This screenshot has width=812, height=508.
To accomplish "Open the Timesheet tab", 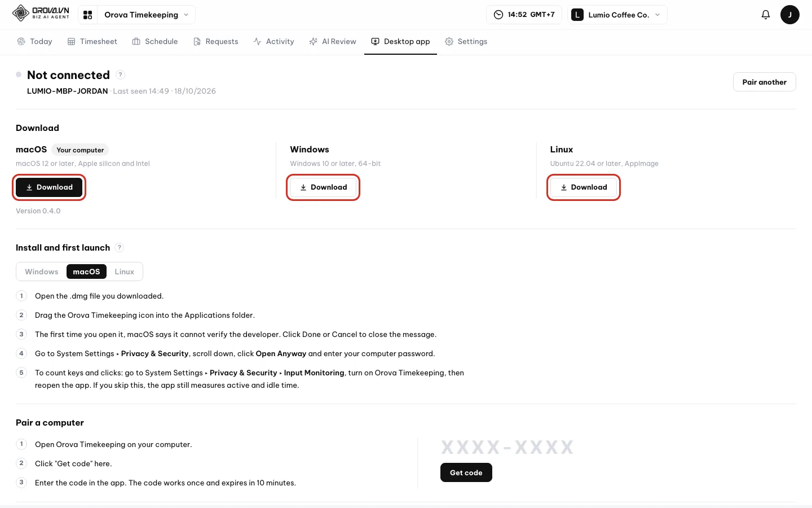I will click(92, 41).
